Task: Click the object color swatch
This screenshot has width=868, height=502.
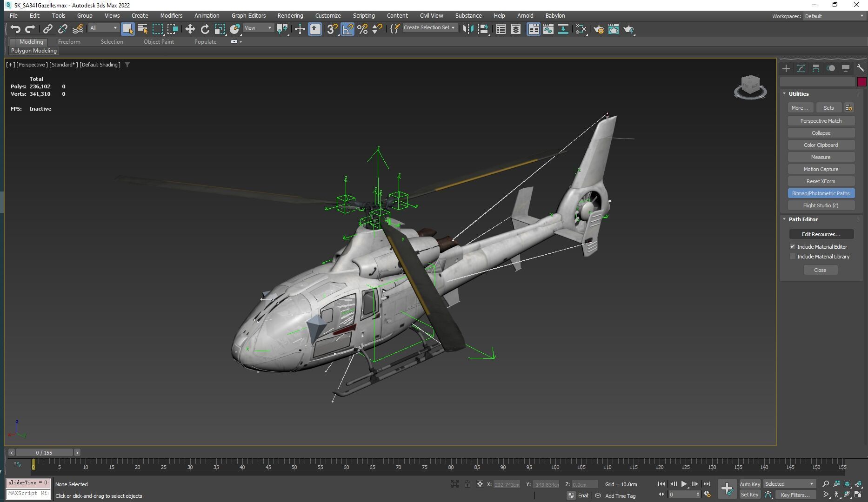Action: [x=861, y=82]
